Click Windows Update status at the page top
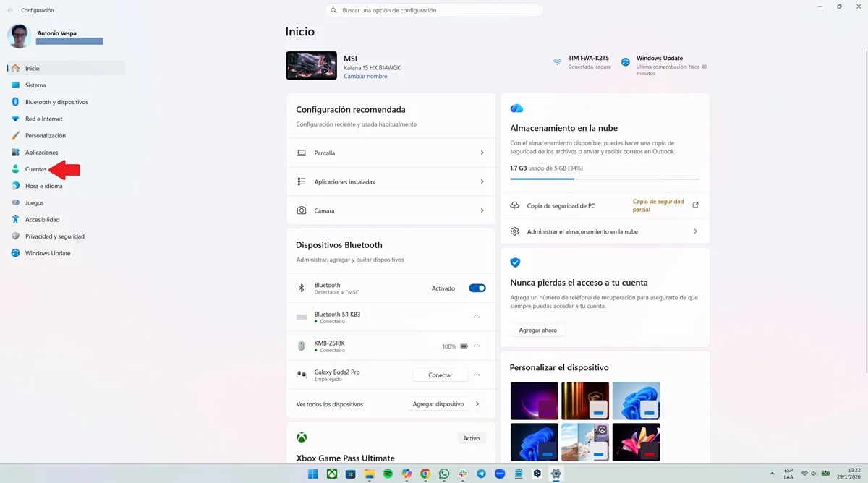Screen dimensions: 868x483 [x=664, y=65]
